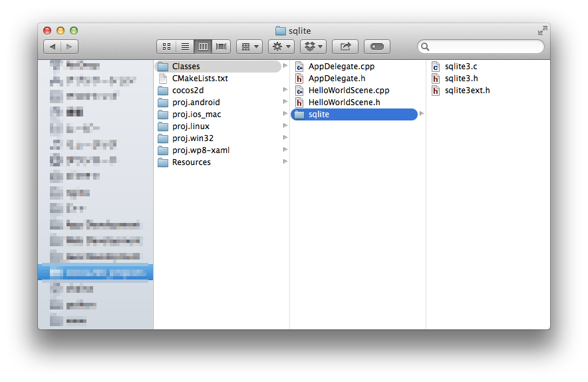Screen dimensions: 588x382
Task: Switch to Cover Flow view
Action: tap(221, 47)
